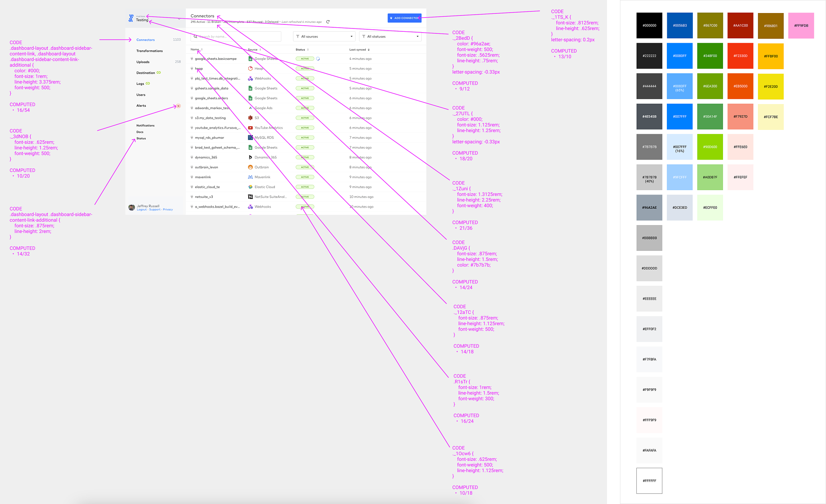The image size is (826, 504).
Task: Click plug icon beside netsuite_v3
Action: (x=192, y=197)
